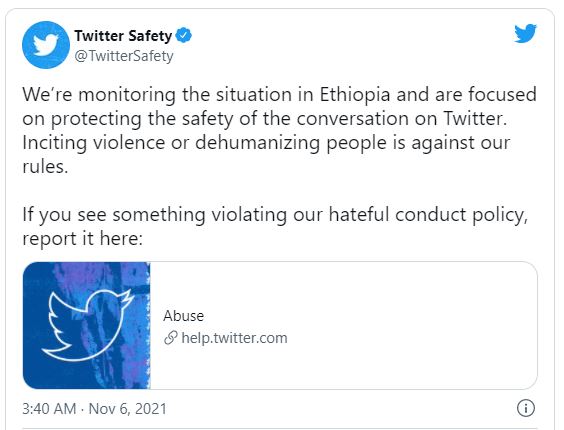Click the white bird inside the avatar circle
The width and height of the screenshot is (564, 430).
[46, 45]
